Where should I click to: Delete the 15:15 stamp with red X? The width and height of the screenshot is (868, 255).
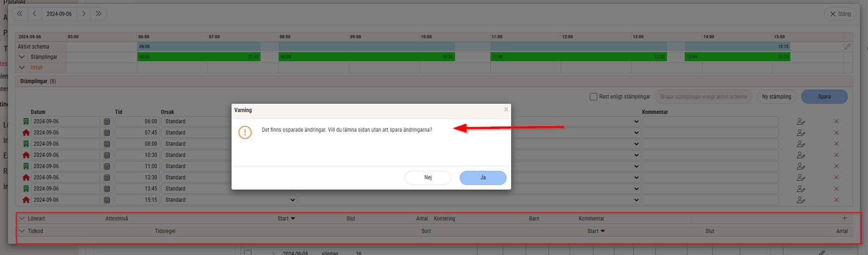pos(836,200)
